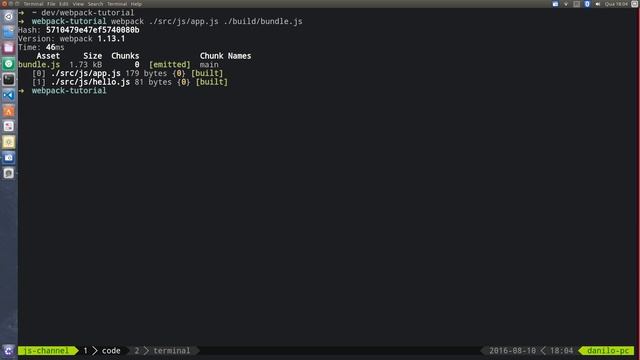Click the battery indicator in top panel

click(576, 4)
